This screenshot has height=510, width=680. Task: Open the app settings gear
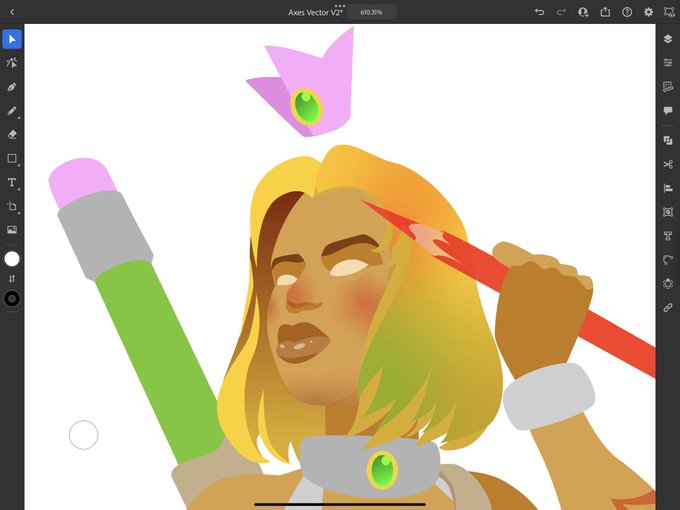click(x=648, y=12)
